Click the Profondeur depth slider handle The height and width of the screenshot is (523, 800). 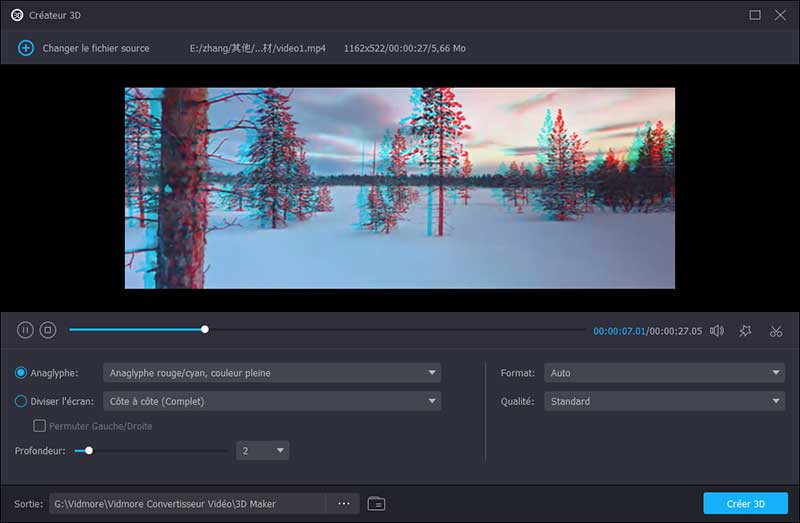pyautogui.click(x=89, y=451)
